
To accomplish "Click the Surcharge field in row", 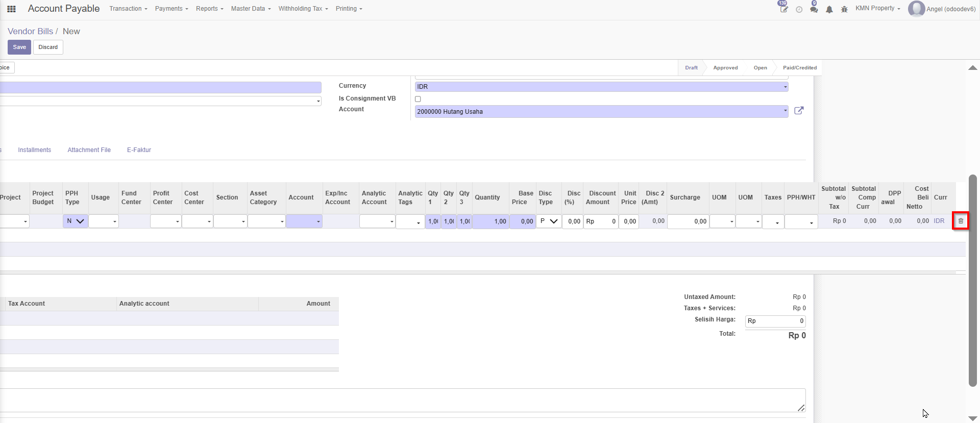I will [688, 221].
